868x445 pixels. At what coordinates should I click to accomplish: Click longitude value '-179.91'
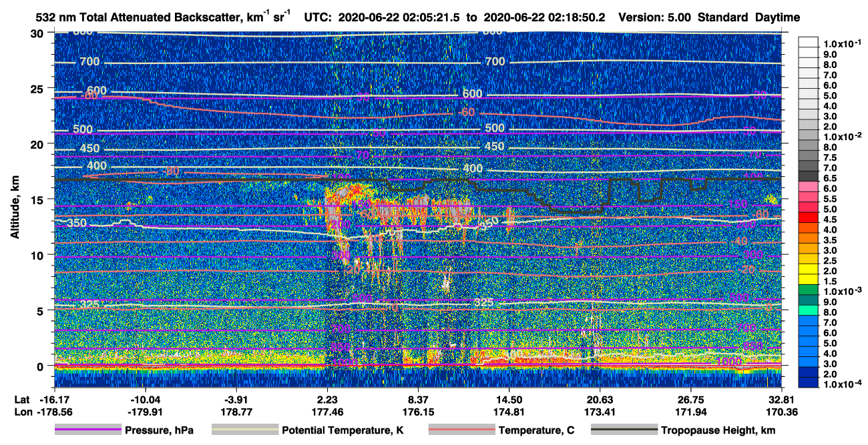[146, 411]
